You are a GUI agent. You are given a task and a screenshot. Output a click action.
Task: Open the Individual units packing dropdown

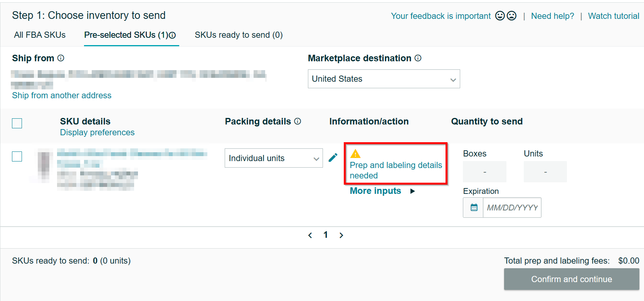(x=273, y=158)
